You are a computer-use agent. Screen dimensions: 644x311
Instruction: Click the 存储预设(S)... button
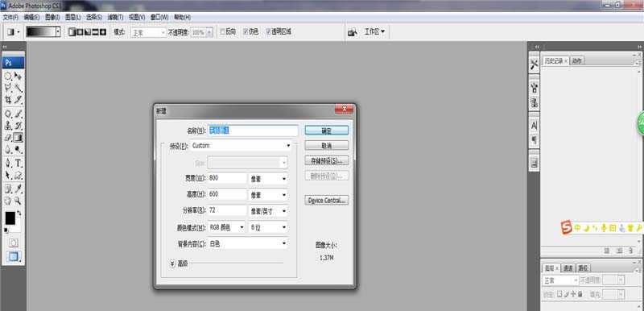point(327,160)
